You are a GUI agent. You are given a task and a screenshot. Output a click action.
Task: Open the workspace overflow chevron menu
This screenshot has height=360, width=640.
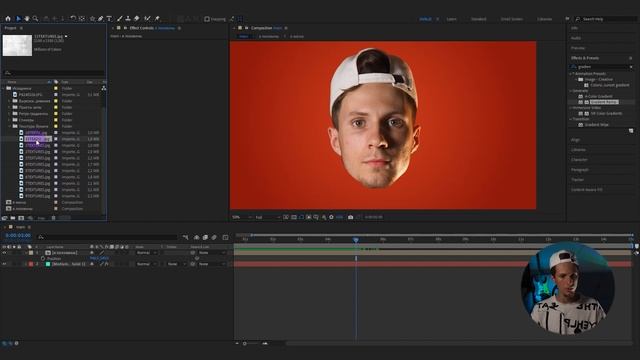point(567,19)
